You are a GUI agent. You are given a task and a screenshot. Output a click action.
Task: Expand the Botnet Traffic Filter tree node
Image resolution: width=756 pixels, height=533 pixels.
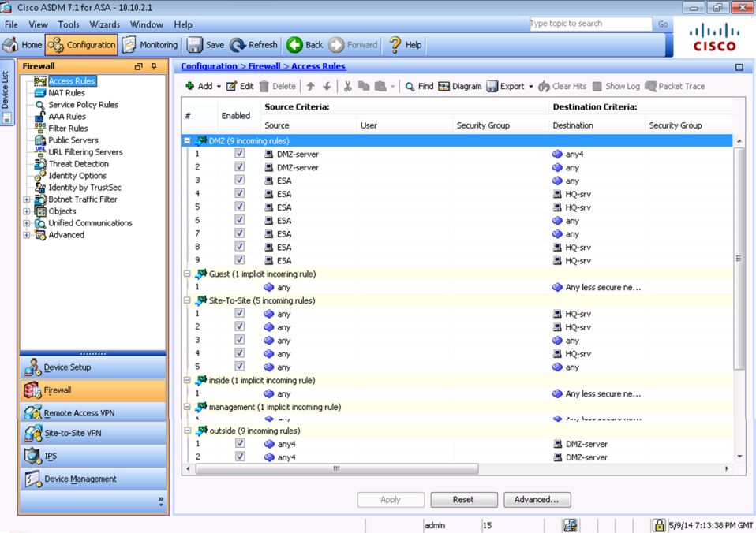click(27, 199)
